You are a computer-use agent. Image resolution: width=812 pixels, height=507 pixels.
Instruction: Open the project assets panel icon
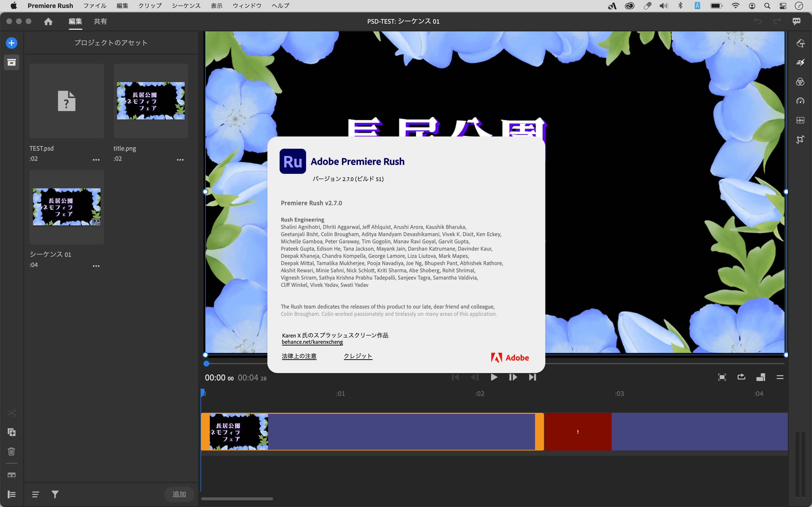pos(11,62)
